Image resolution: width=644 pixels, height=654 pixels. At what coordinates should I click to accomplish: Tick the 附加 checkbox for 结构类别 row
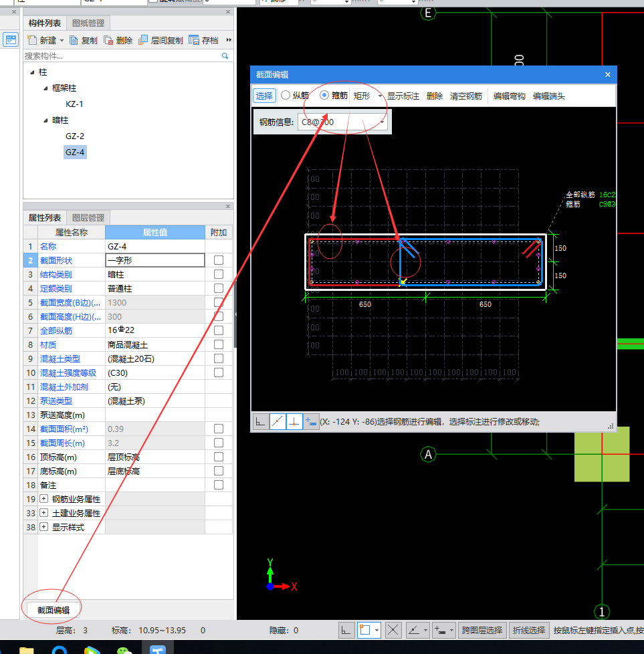219,274
